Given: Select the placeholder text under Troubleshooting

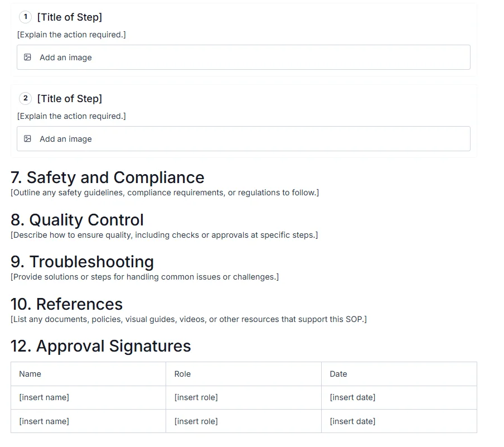Looking at the screenshot, I should [x=144, y=277].
